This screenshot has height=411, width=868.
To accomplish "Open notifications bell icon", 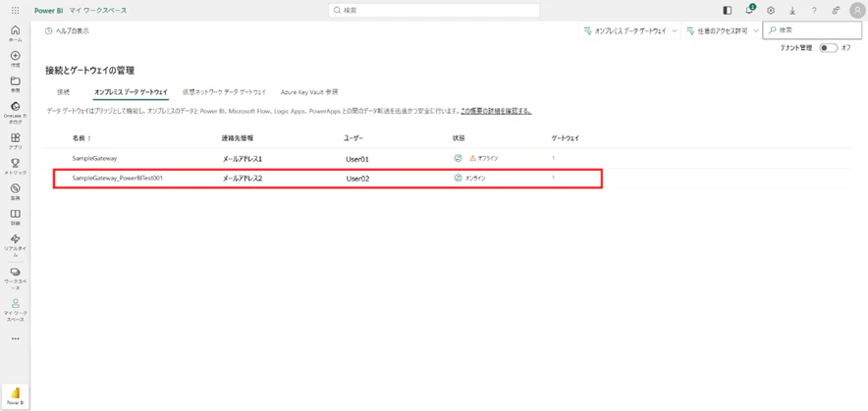I will 749,11.
